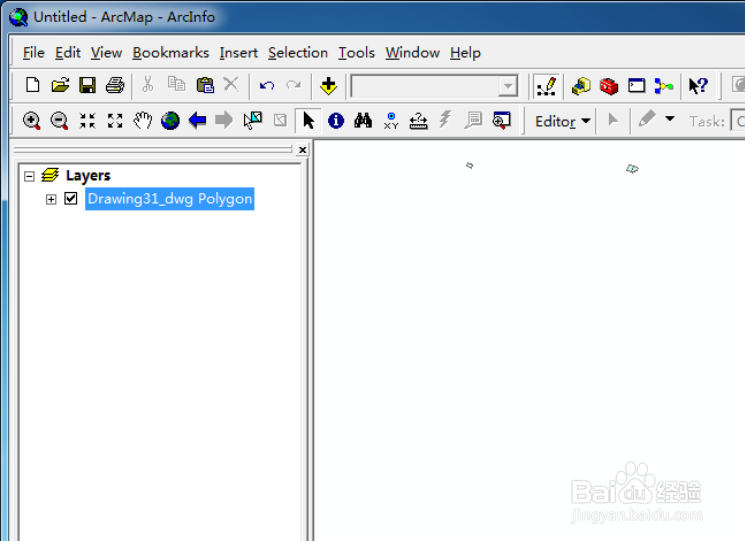This screenshot has height=541, width=745.
Task: Open the red ArcToolbox icon
Action: [x=609, y=86]
